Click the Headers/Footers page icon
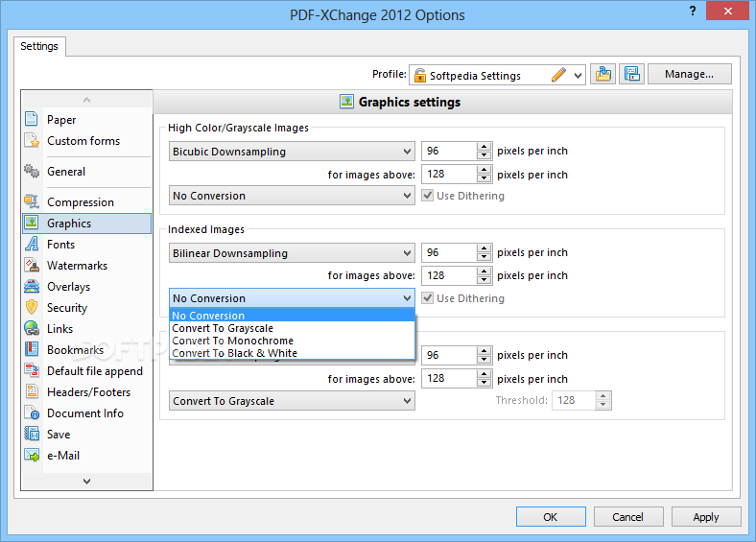The width and height of the screenshot is (756, 542). [32, 391]
